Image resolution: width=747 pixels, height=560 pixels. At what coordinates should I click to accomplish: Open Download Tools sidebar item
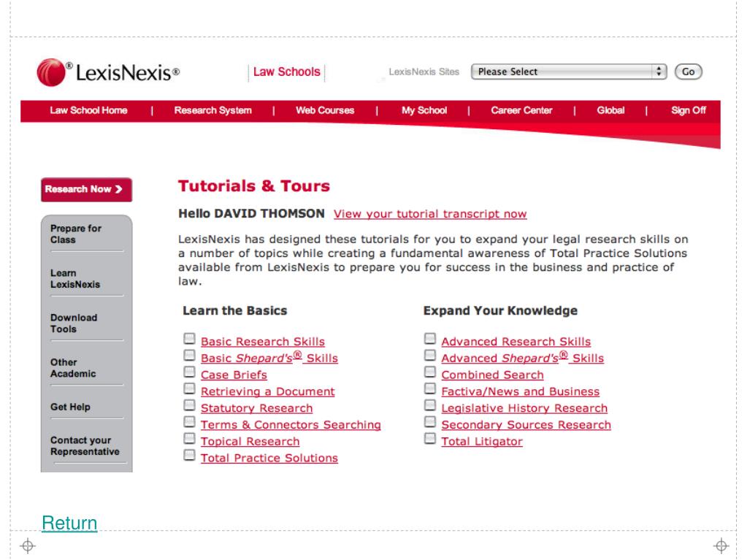point(74,323)
